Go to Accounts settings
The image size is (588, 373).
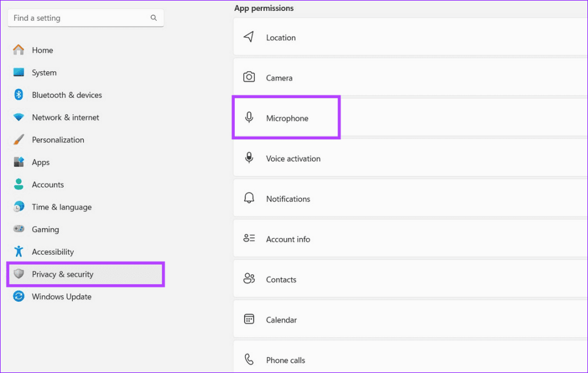tap(48, 184)
